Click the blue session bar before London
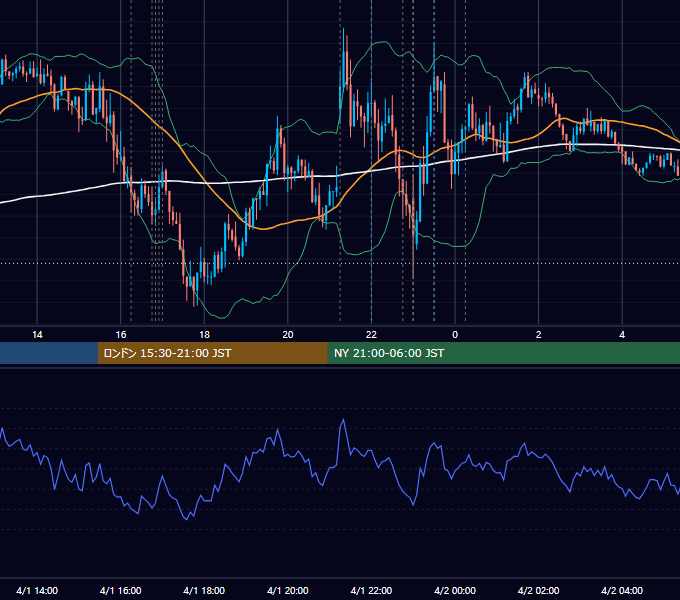The image size is (680, 600). [49, 353]
